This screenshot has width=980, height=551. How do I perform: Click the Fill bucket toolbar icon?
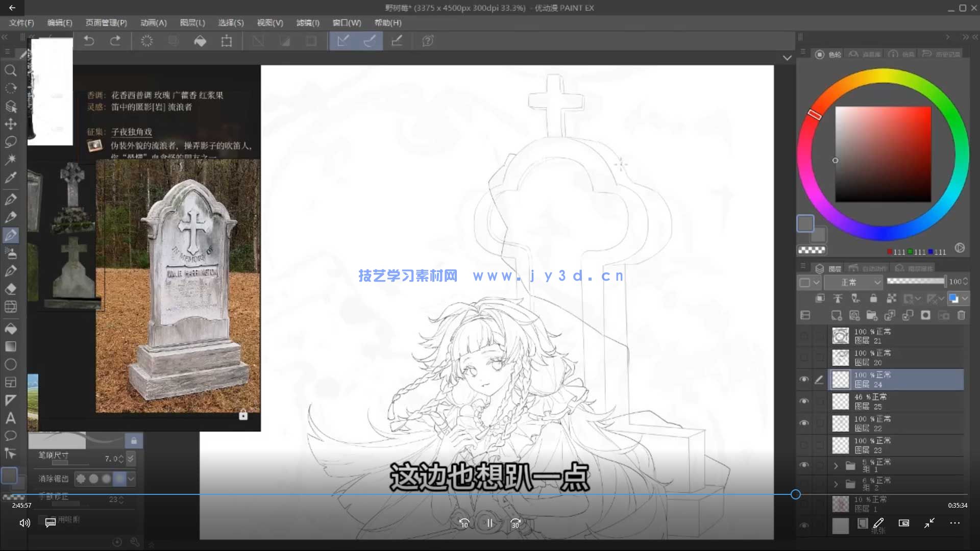(200, 41)
